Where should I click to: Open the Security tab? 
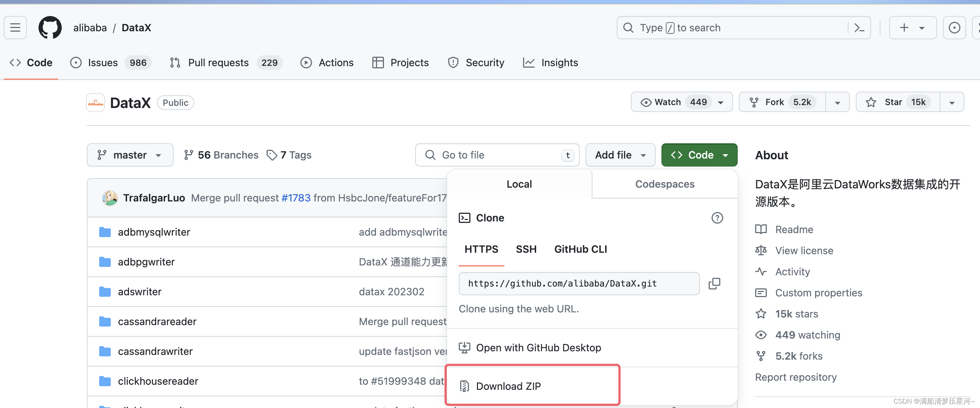click(476, 63)
